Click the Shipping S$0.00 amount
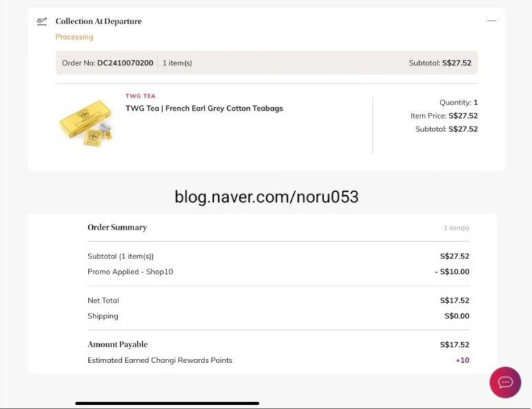Screen dimensions: 532x409 (x=457, y=316)
